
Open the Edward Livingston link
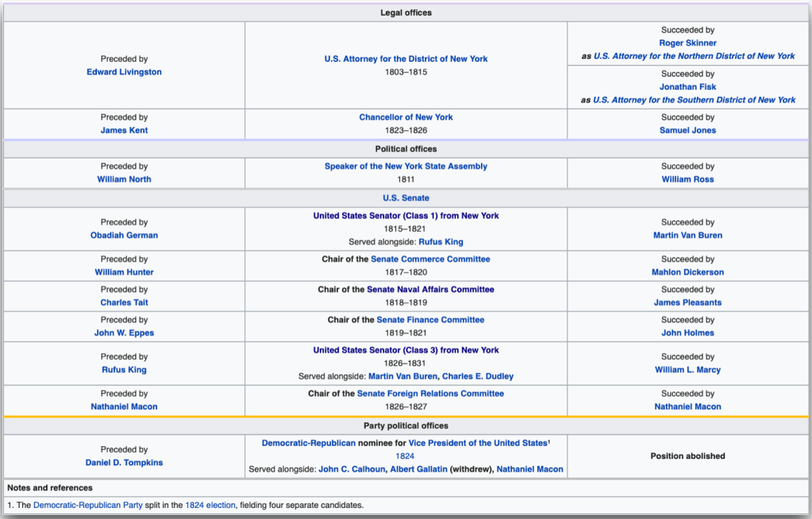124,72
